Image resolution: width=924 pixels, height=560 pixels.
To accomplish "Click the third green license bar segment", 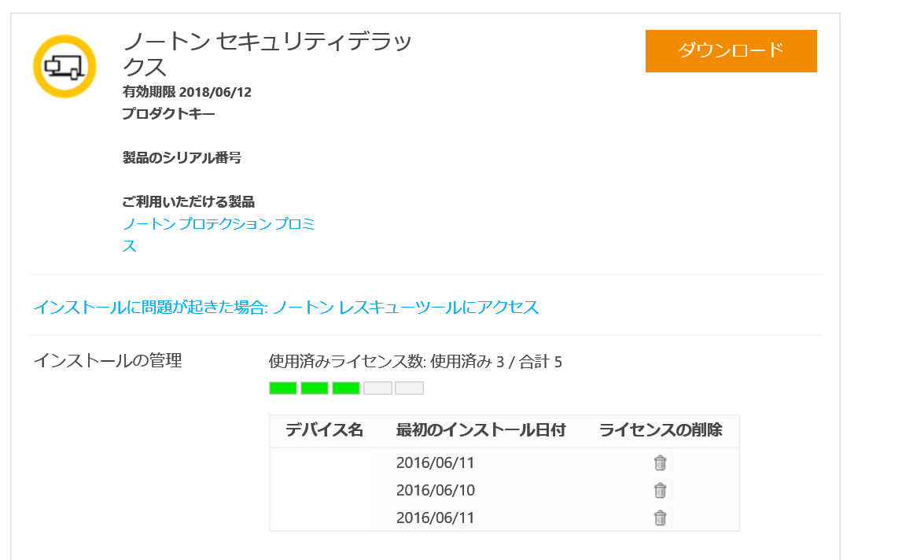I will coord(346,388).
